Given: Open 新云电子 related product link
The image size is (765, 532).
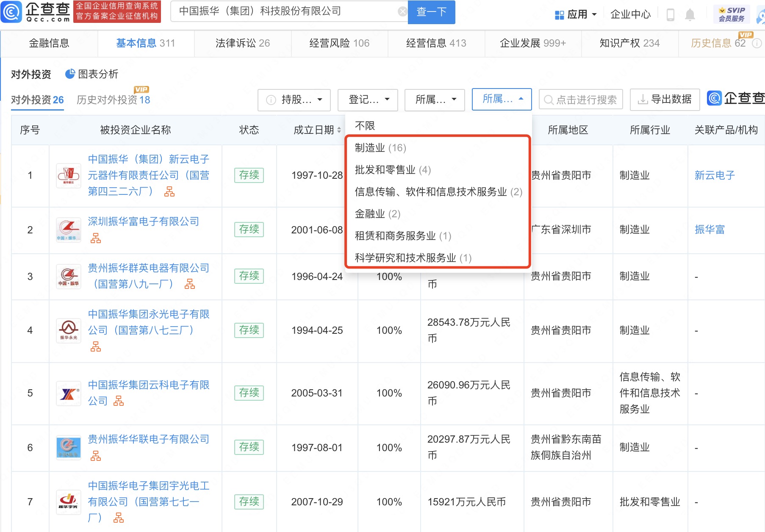Looking at the screenshot, I should point(714,175).
